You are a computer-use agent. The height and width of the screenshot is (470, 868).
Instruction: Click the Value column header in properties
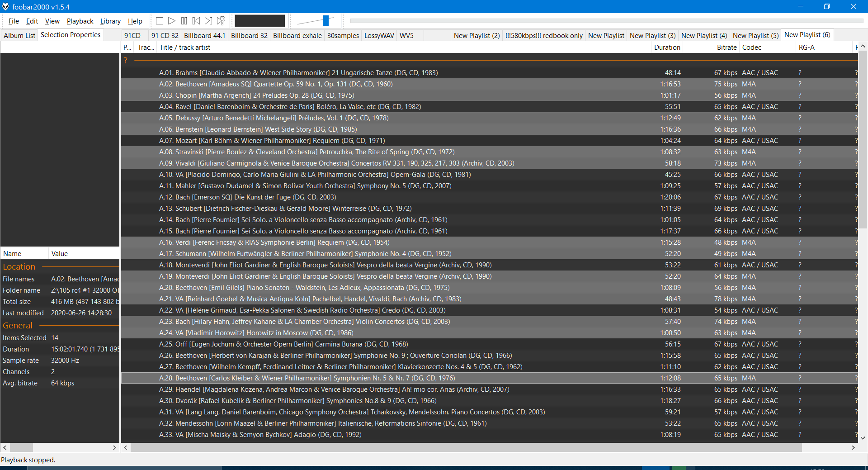pos(84,254)
